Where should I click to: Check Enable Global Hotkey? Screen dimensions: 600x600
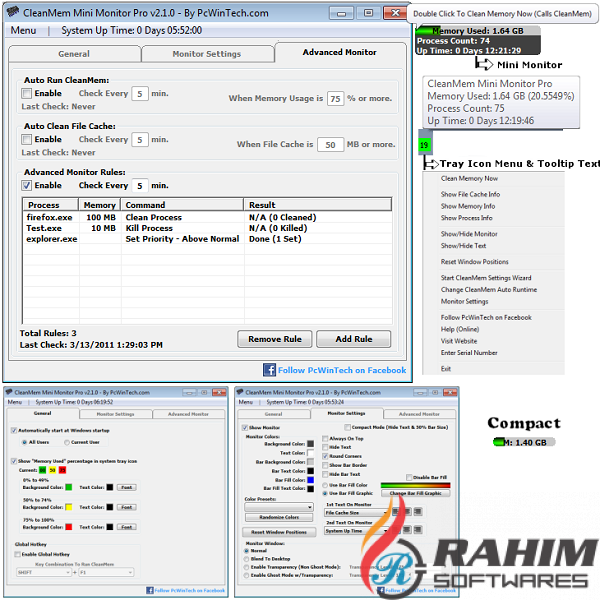click(18, 554)
